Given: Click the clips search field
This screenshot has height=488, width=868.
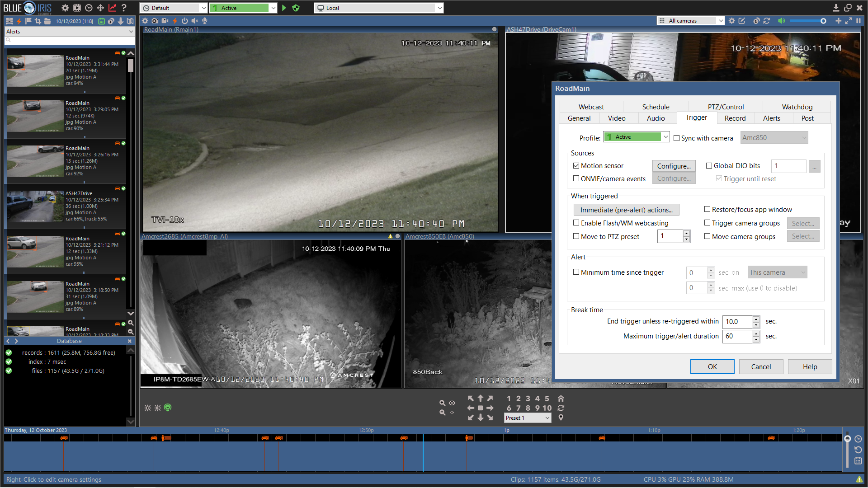Looking at the screenshot, I should pyautogui.click(x=70, y=40).
